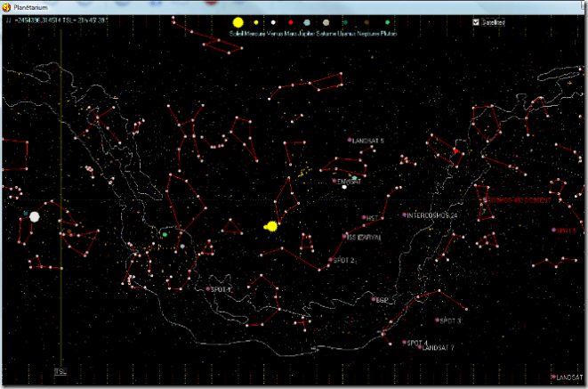588x389 pixels.
Task: Pick the Jupiter legend dot
Action: coord(307,22)
